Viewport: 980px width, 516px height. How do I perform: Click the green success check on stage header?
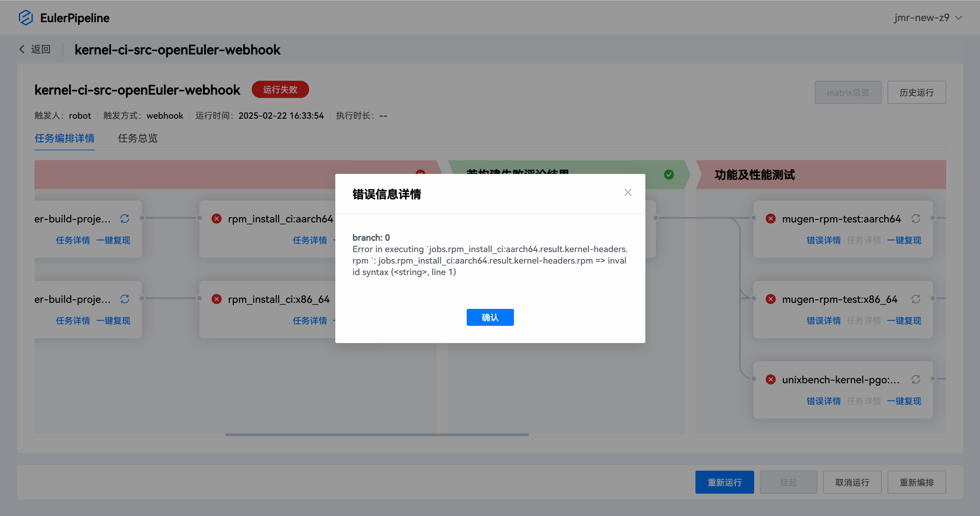coord(669,174)
